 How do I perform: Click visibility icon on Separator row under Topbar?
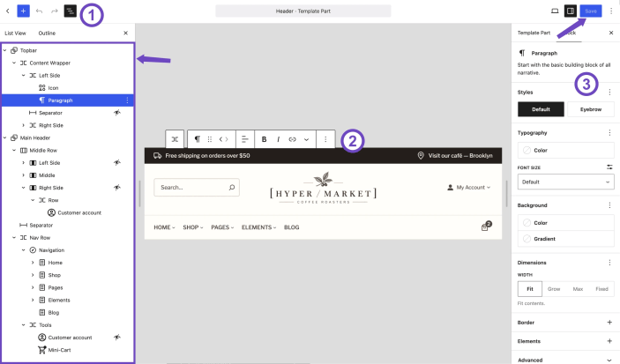pos(117,113)
